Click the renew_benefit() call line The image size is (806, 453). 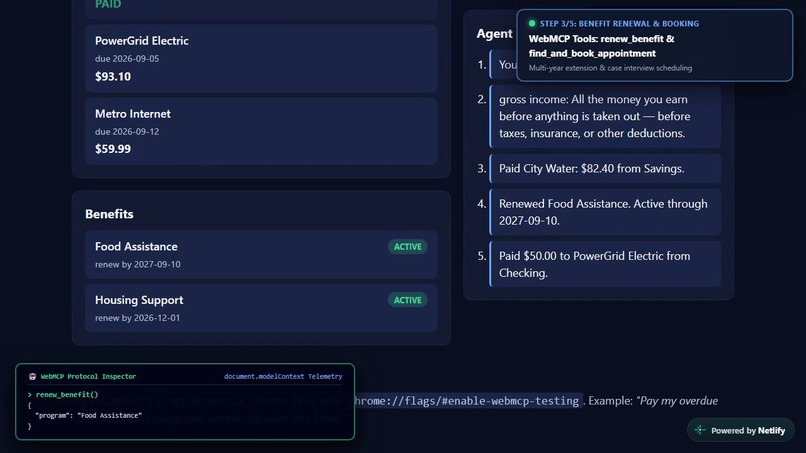[63, 395]
